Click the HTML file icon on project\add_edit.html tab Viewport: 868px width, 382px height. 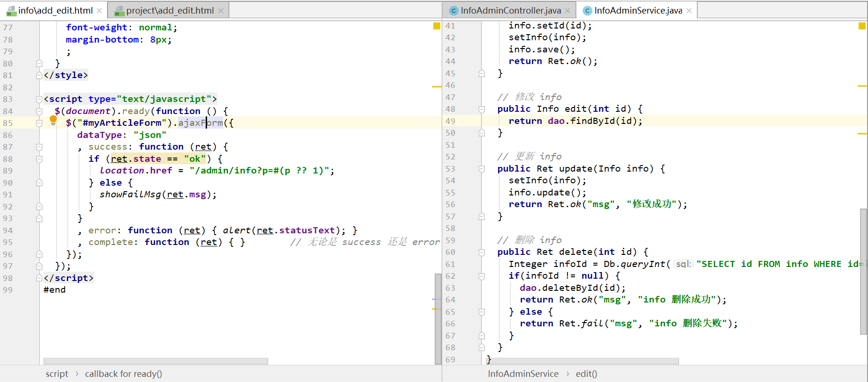[x=119, y=11]
